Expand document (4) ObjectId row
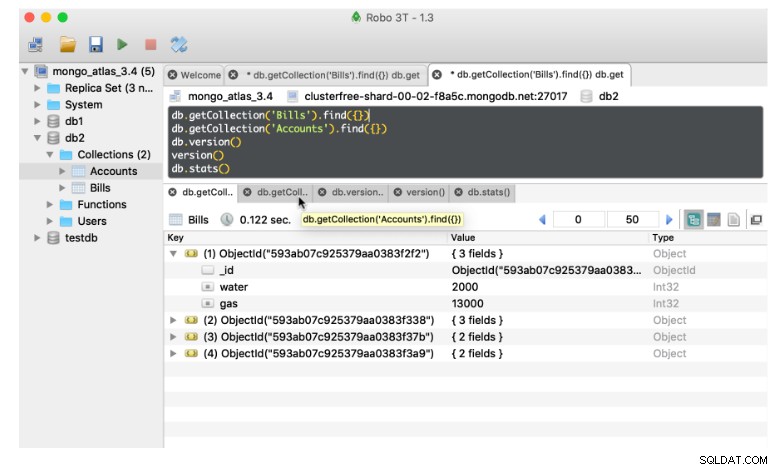This screenshot has height=470, width=777. pos(173,353)
